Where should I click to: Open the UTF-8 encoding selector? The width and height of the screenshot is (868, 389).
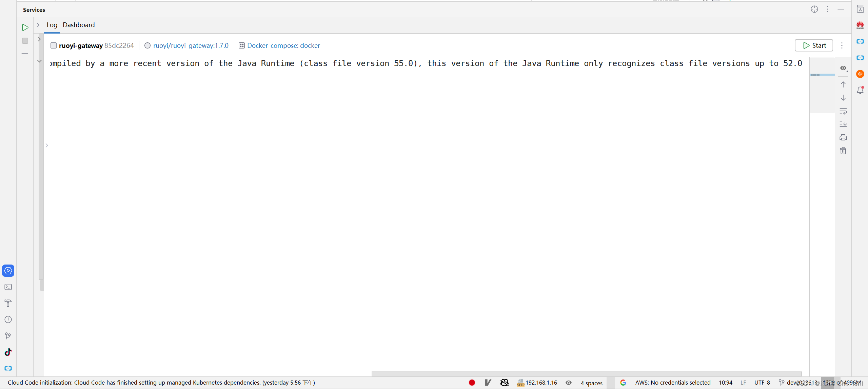pos(762,383)
